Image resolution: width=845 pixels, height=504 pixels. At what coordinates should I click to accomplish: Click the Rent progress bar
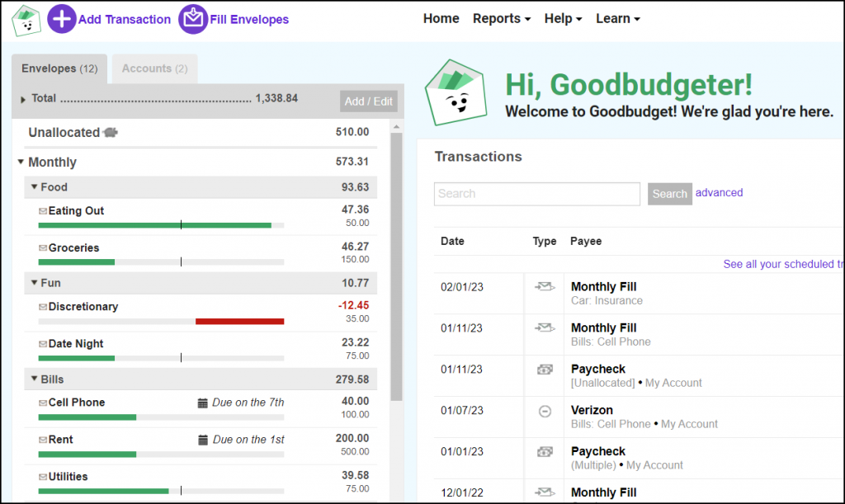pyautogui.click(x=161, y=455)
